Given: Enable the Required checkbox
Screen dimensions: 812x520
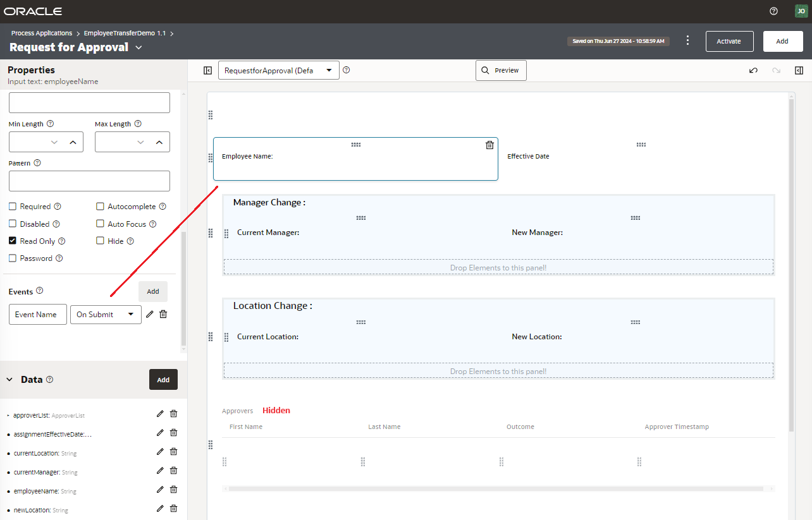Looking at the screenshot, I should [13, 207].
